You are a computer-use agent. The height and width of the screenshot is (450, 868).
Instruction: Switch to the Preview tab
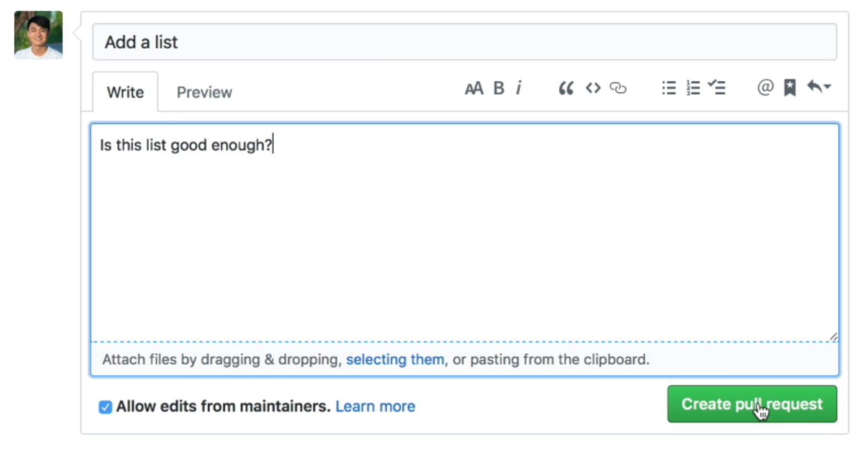[x=204, y=92]
